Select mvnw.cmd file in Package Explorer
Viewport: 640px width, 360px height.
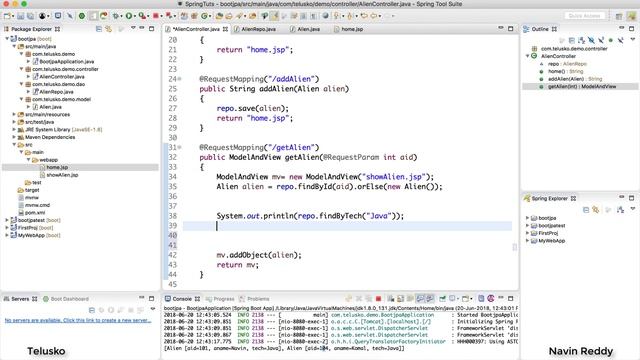[37, 205]
